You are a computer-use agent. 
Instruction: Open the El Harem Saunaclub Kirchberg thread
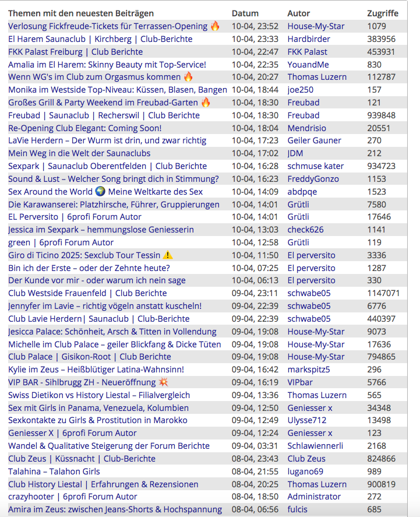click(x=100, y=39)
